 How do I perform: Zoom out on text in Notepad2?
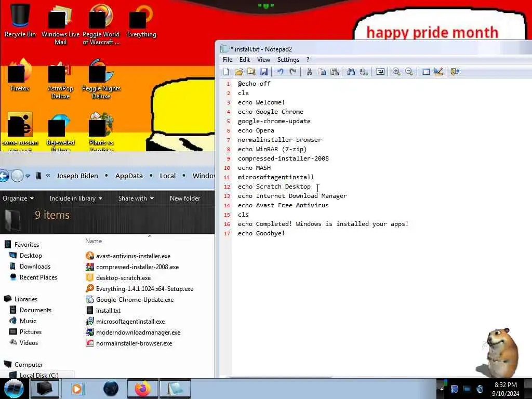pyautogui.click(x=409, y=72)
